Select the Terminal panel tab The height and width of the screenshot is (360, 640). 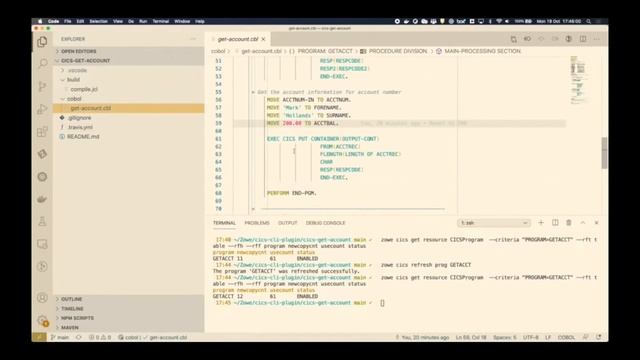(x=224, y=223)
